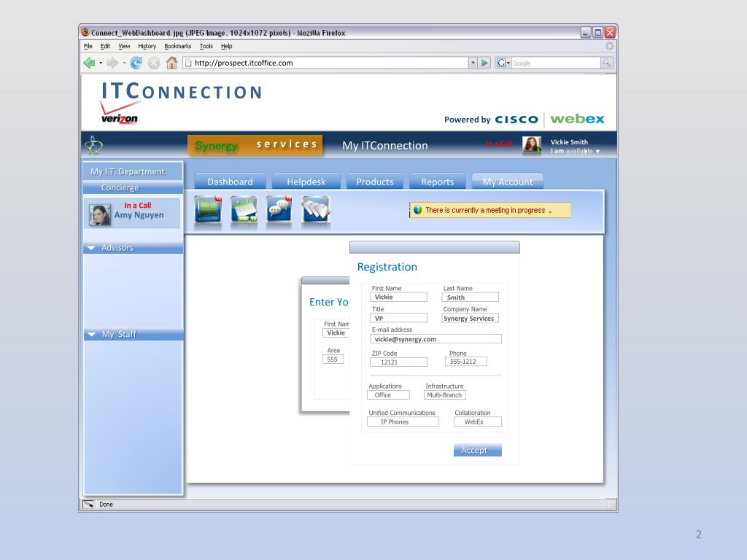Click the desktop monitor toolbar icon
The height and width of the screenshot is (560, 747).
tap(208, 209)
